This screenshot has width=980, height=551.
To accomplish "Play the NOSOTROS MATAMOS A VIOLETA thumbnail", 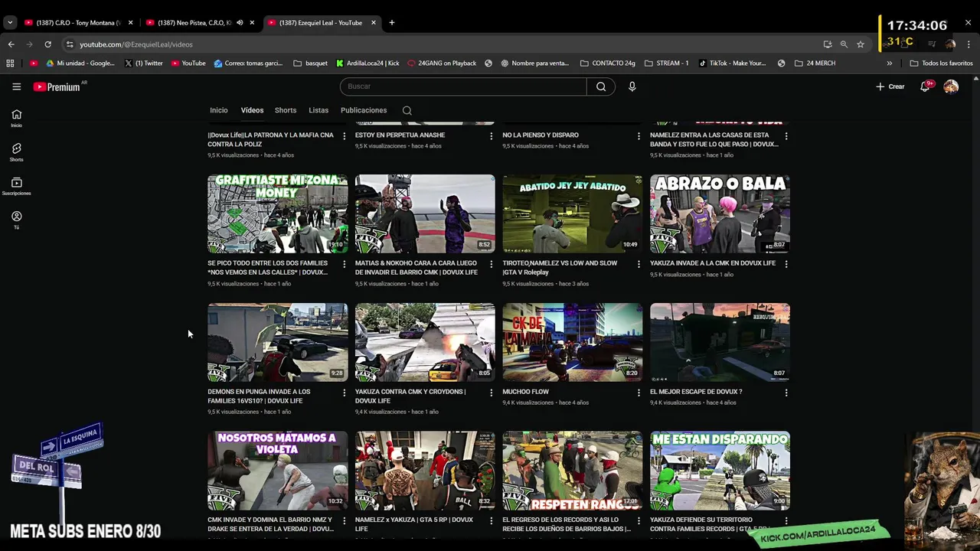I will pyautogui.click(x=277, y=471).
